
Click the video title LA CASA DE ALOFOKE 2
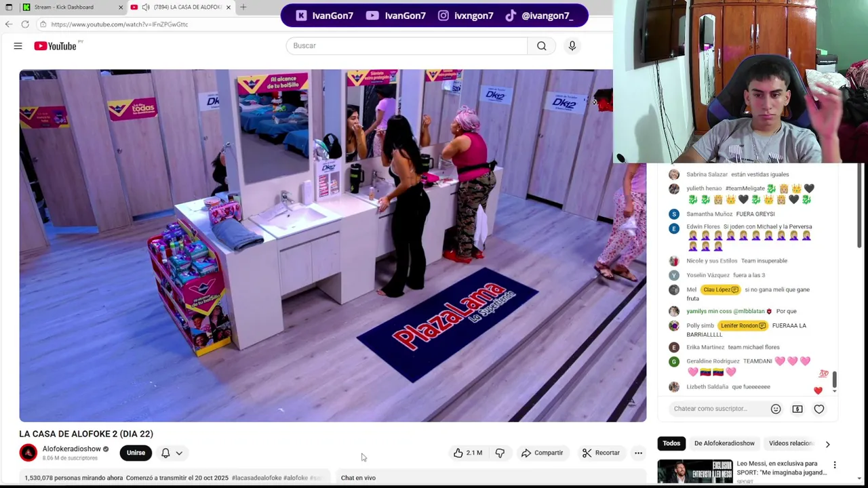pos(86,434)
